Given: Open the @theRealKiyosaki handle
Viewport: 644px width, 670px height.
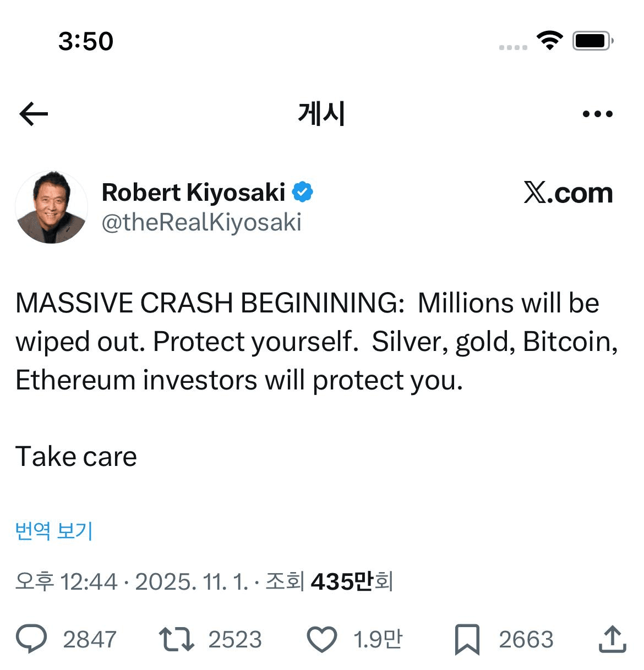Looking at the screenshot, I should tap(201, 222).
